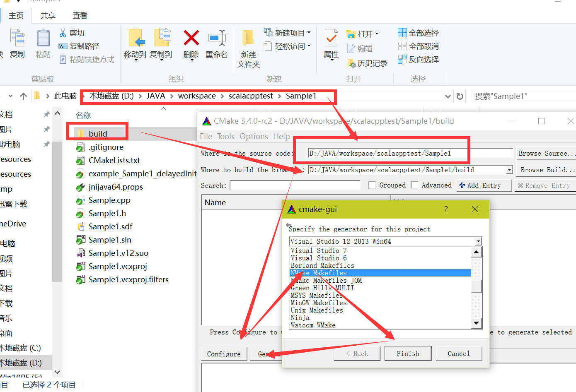This screenshot has height=392, width=576.
Task: Open Local Disk (D:) in navigation pane
Action: tap(21, 363)
